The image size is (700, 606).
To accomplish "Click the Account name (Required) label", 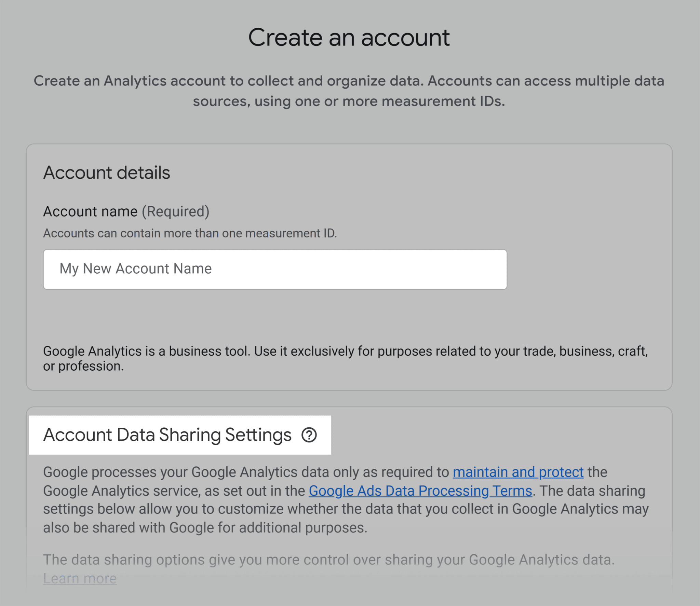I will 126,211.
